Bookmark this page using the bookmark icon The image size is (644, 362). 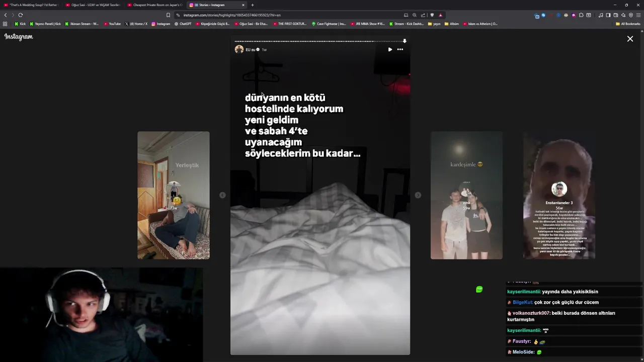[168, 15]
